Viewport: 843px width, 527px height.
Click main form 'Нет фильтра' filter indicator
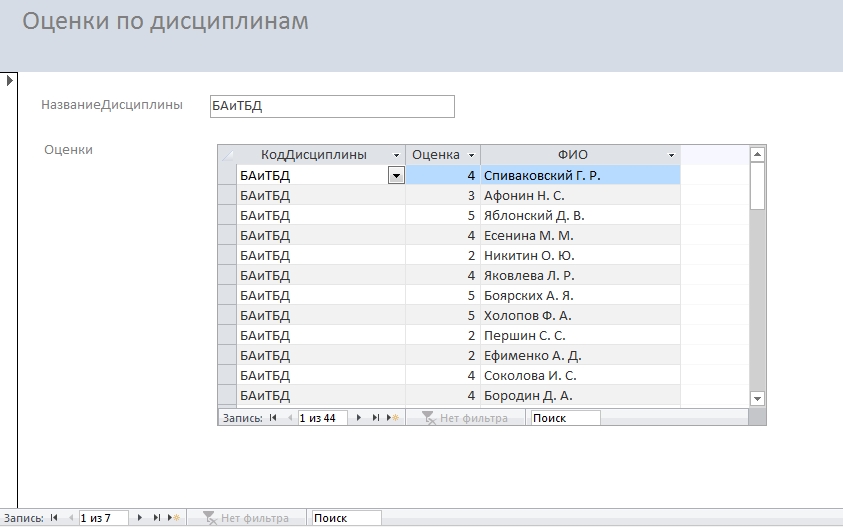coord(246,518)
